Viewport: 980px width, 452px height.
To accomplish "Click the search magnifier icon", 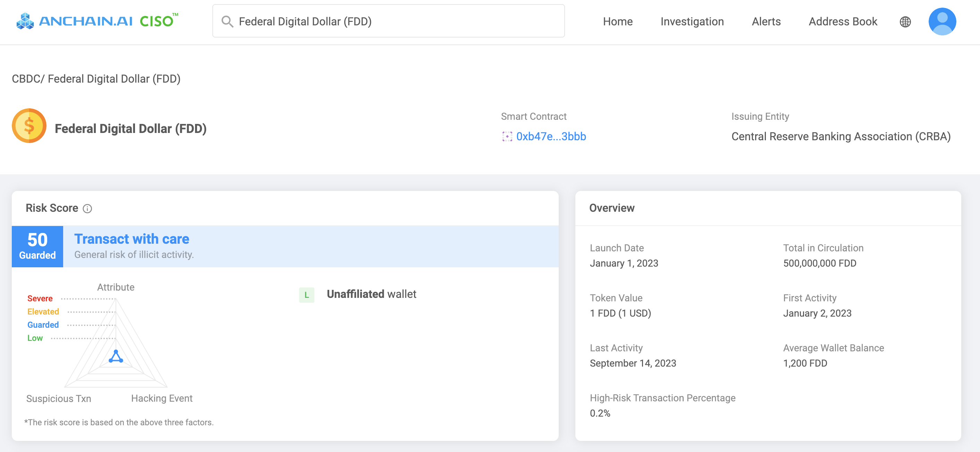I will pos(228,21).
